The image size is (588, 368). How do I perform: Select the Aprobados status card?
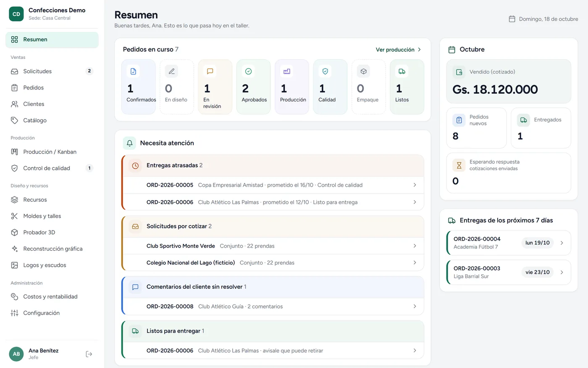(x=254, y=87)
